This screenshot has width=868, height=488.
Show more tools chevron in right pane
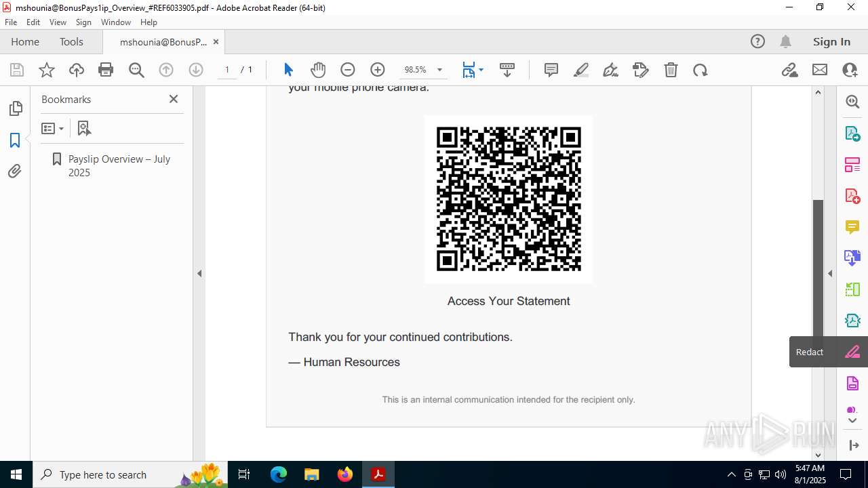tap(852, 421)
